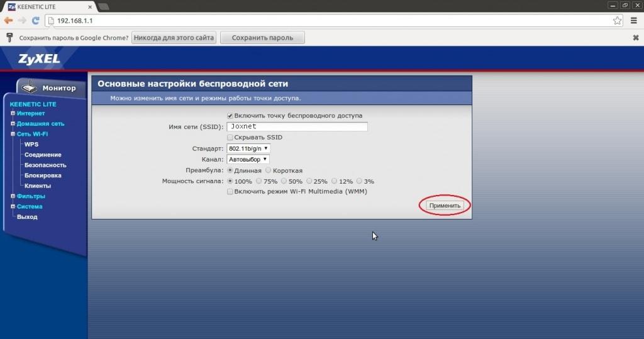The height and width of the screenshot is (339, 644).
Task: Set signal power to 3%
Action: click(359, 181)
